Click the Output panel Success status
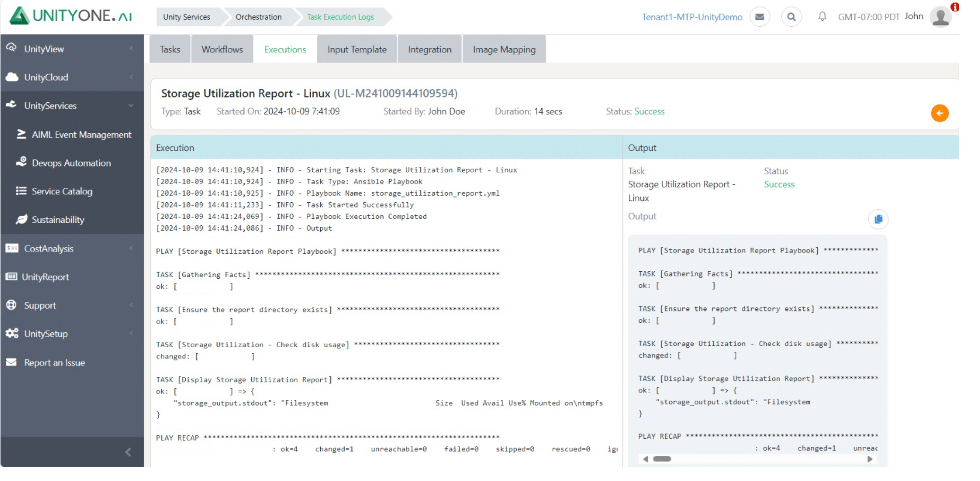980x481 pixels. point(779,184)
